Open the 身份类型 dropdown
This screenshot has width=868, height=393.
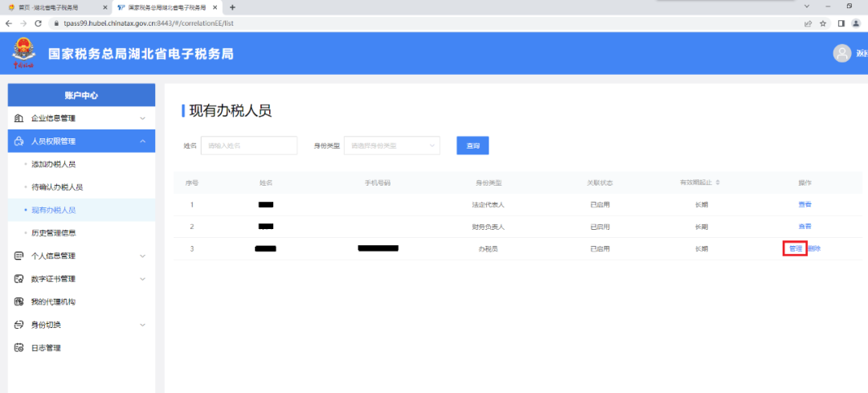pyautogui.click(x=392, y=145)
